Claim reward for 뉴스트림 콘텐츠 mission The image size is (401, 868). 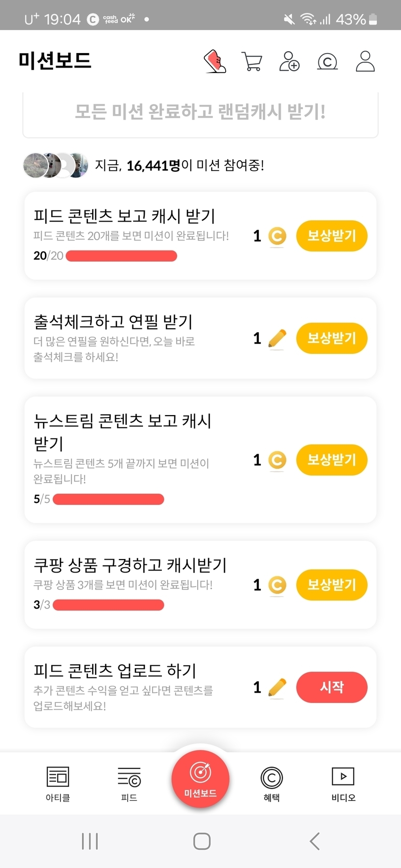point(331,460)
